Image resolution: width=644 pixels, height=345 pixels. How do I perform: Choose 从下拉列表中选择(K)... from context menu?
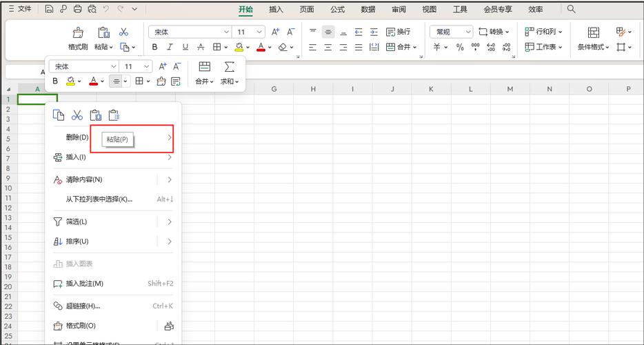pyautogui.click(x=113, y=199)
